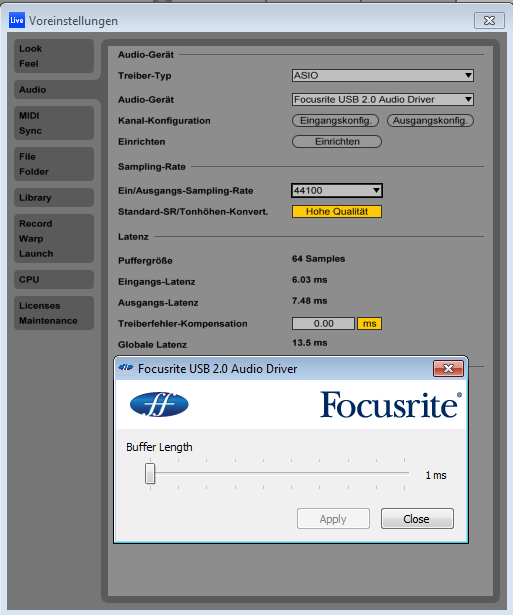This screenshot has width=513, height=615.
Task: Click the Ein/Ausgangs-Sampling-Rate label
Action: pyautogui.click(x=186, y=191)
